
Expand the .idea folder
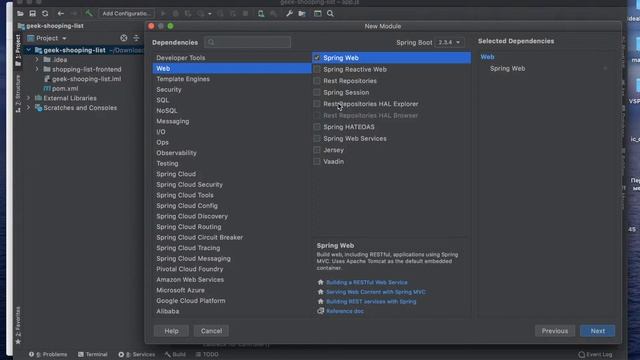37,60
